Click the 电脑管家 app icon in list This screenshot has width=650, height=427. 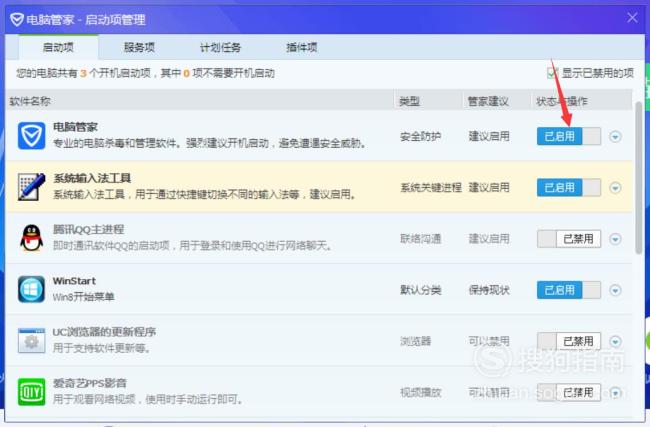(32, 136)
